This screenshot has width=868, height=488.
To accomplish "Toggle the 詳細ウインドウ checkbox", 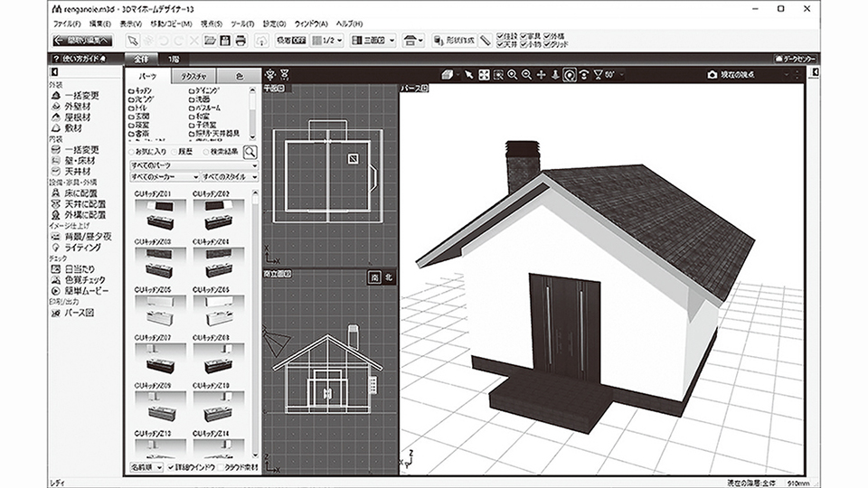I will click(x=171, y=467).
